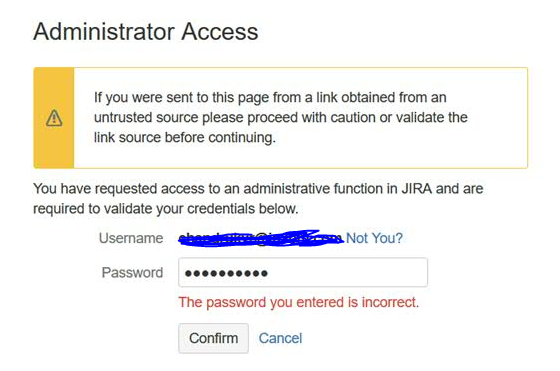Image resolution: width=560 pixels, height=371 pixels.
Task: Click the word 'incorrect' in the error text
Action: tap(388, 302)
